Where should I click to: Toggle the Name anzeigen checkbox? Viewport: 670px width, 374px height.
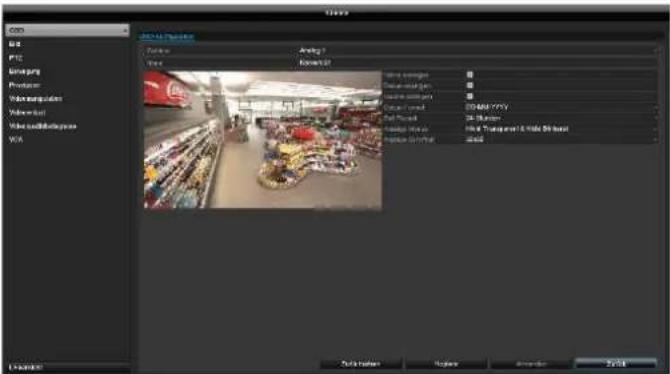[470, 75]
